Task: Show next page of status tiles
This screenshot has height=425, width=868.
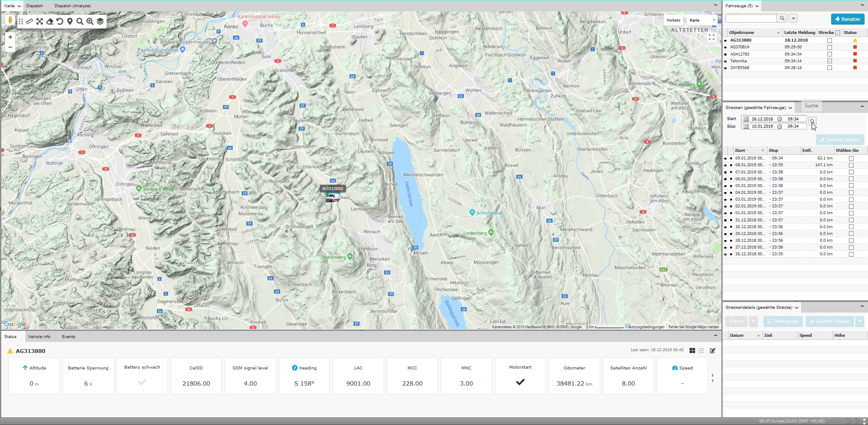Action: 712,375
